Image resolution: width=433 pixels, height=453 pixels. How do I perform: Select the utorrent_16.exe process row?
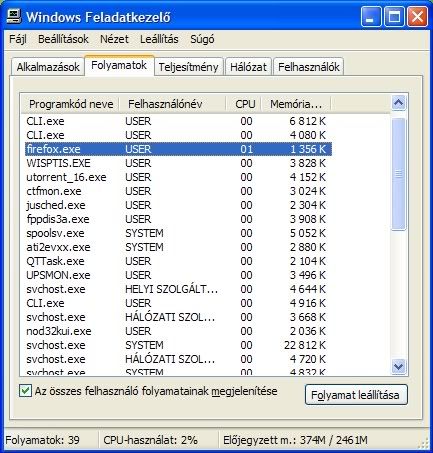coord(178,177)
